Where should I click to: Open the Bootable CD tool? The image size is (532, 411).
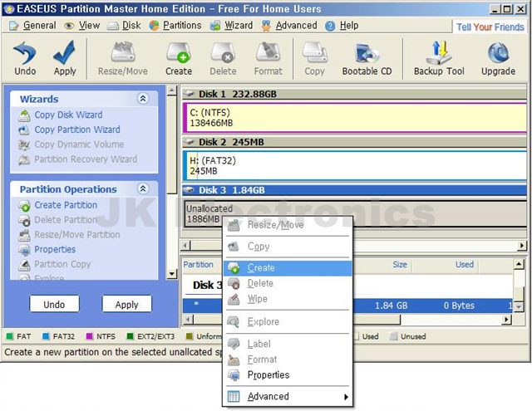(367, 58)
